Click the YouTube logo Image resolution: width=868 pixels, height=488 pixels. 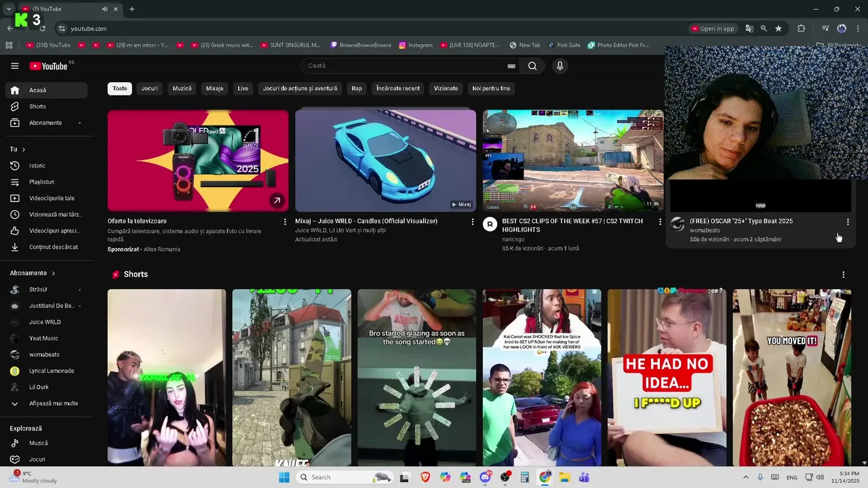tap(48, 66)
